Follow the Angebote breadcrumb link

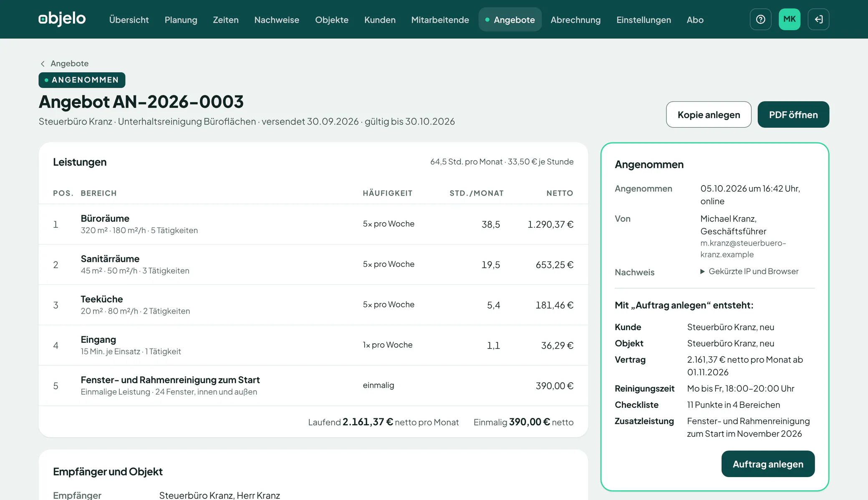[x=69, y=63]
